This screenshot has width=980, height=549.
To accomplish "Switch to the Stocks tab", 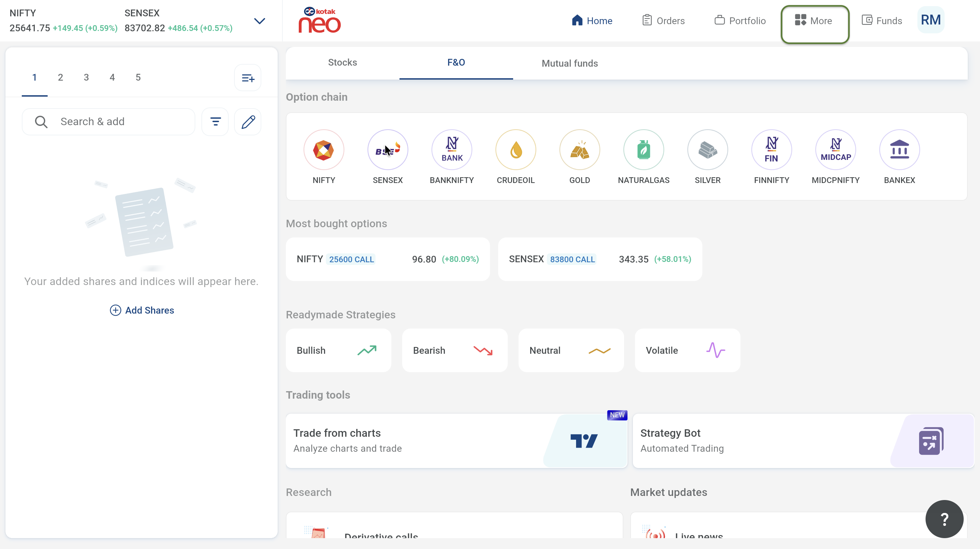I will [x=342, y=62].
